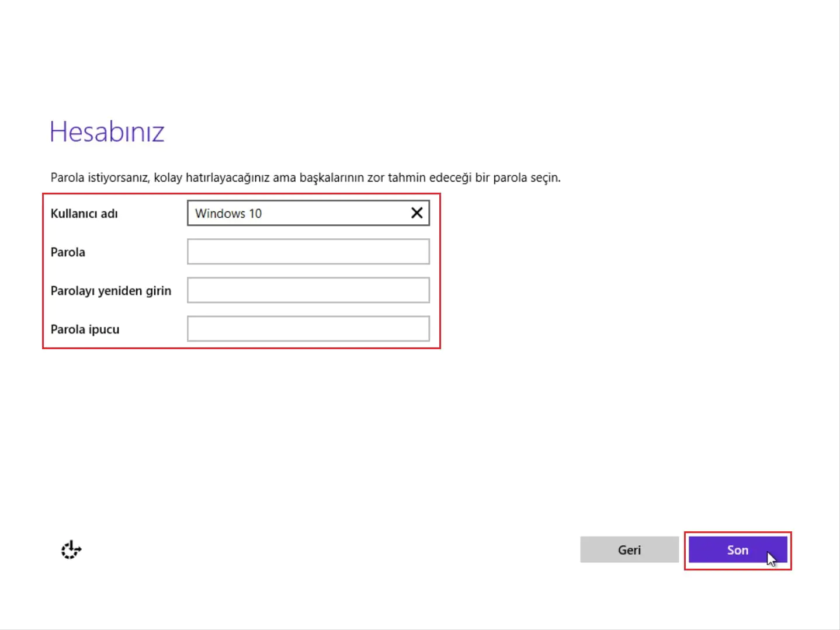Select the empty password confirmation box
This screenshot has width=840, height=630.
pos(308,290)
